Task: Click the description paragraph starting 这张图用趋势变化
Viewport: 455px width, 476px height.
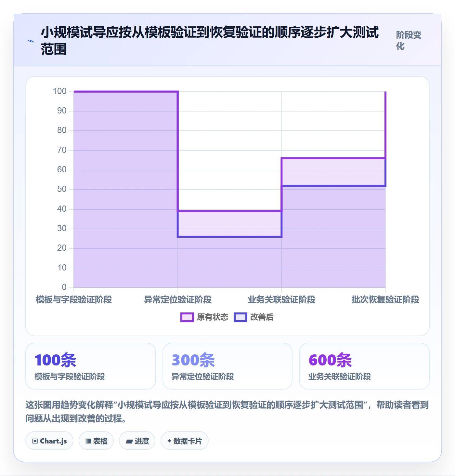Action: tap(227, 412)
